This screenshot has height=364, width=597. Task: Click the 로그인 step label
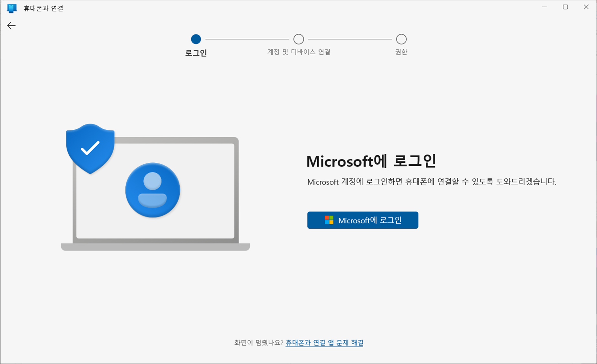(196, 53)
